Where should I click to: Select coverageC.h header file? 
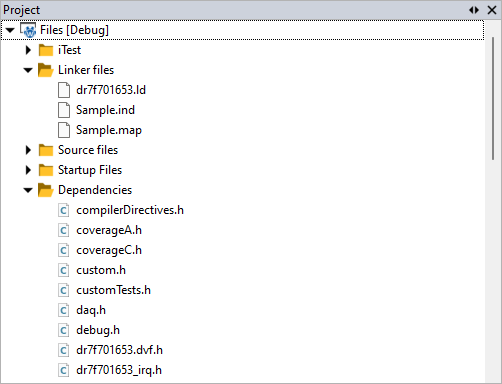click(x=109, y=251)
